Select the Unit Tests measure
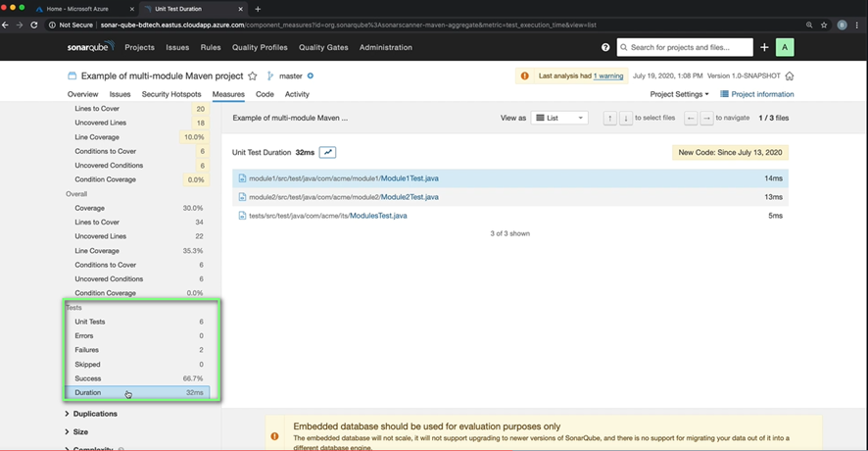 137,322
